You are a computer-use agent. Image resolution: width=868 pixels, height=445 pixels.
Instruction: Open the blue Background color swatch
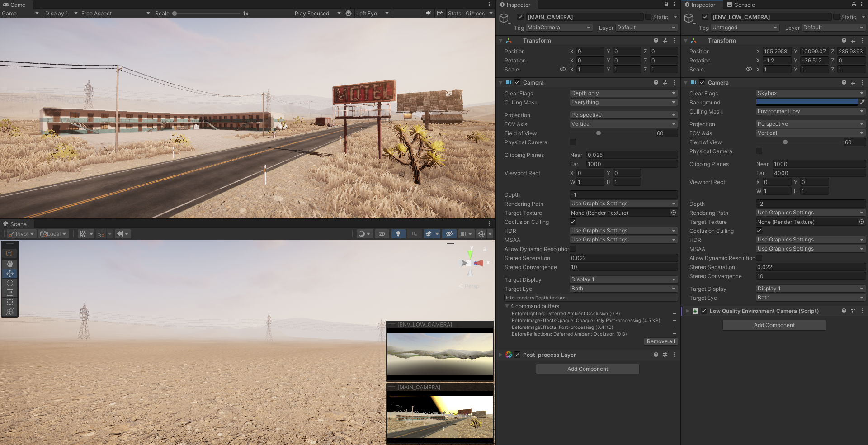807,102
